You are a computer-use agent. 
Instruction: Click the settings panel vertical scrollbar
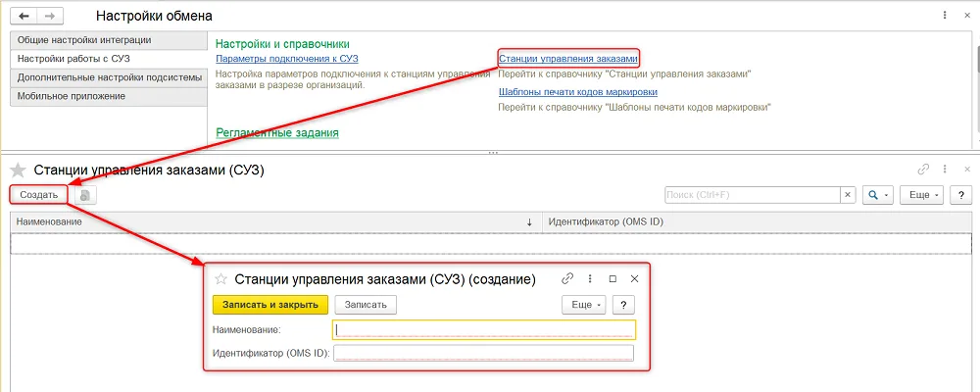tap(977, 87)
